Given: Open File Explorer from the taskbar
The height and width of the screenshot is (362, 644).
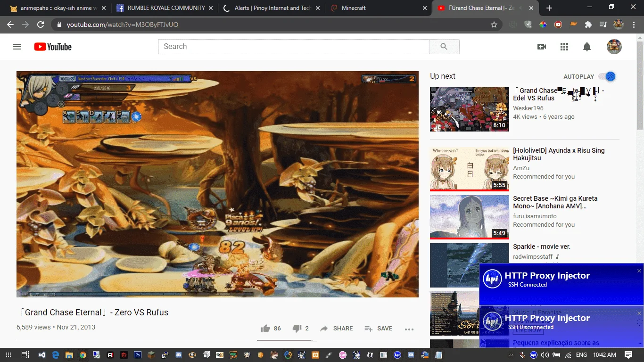Looking at the screenshot, I should pyautogui.click(x=69, y=355).
